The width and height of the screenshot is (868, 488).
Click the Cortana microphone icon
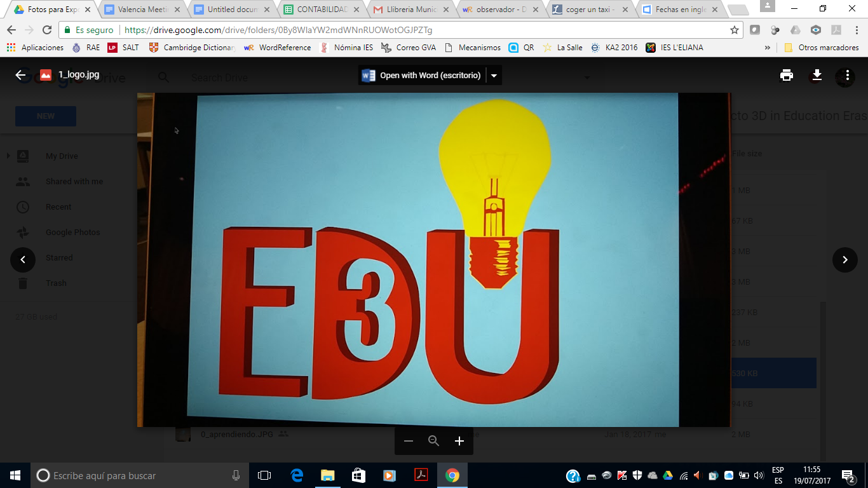click(x=236, y=475)
